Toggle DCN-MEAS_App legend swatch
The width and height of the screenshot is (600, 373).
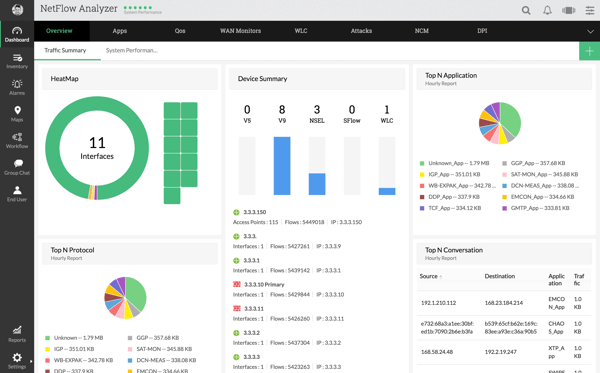point(504,186)
